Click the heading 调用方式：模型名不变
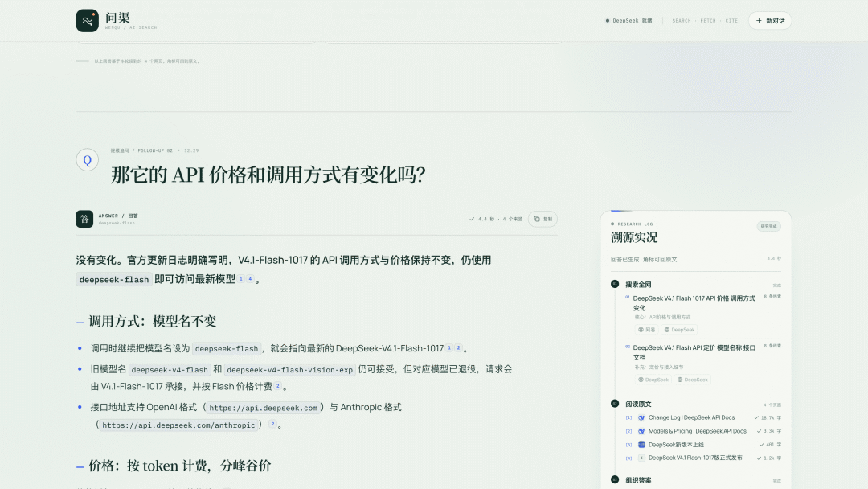 [x=152, y=321]
